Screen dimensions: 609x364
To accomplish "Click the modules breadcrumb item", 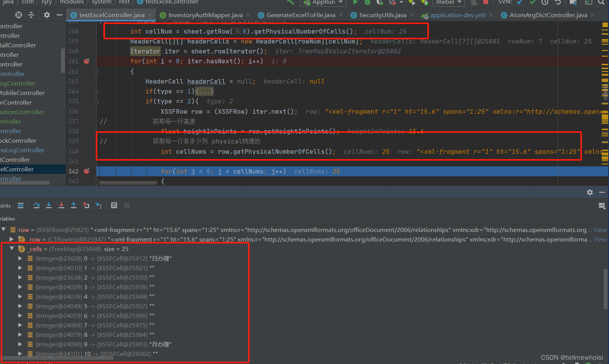I will tap(72, 2).
